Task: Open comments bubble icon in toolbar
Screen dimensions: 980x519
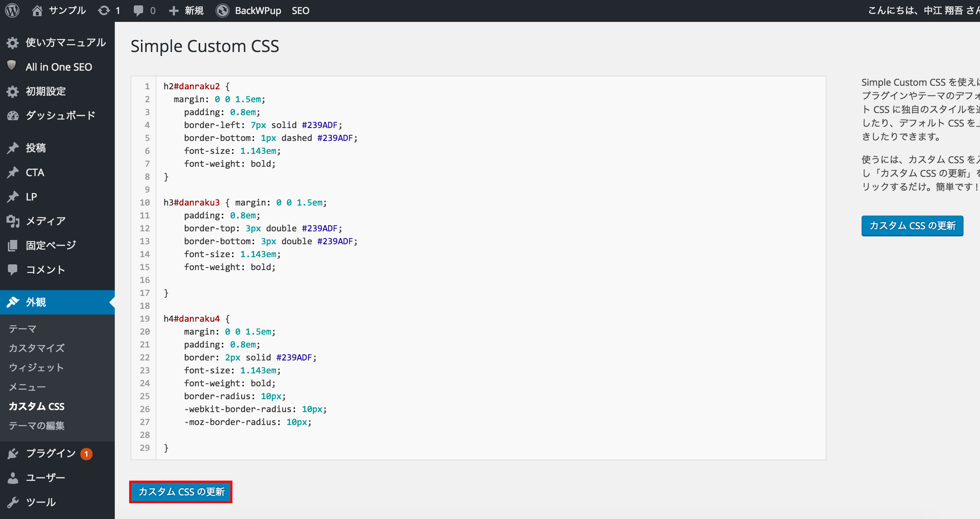Action: pos(138,10)
